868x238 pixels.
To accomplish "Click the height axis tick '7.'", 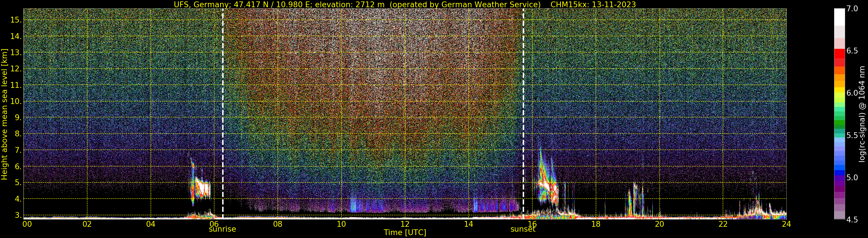I will [18, 150].
